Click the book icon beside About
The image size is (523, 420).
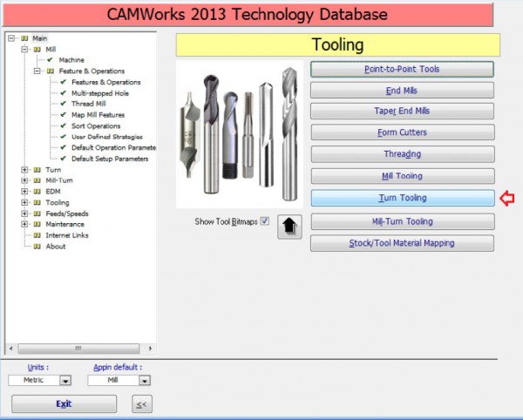[37, 247]
